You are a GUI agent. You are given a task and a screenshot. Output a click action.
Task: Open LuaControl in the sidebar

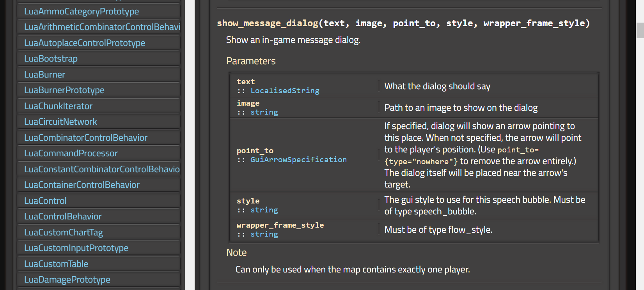pos(45,201)
